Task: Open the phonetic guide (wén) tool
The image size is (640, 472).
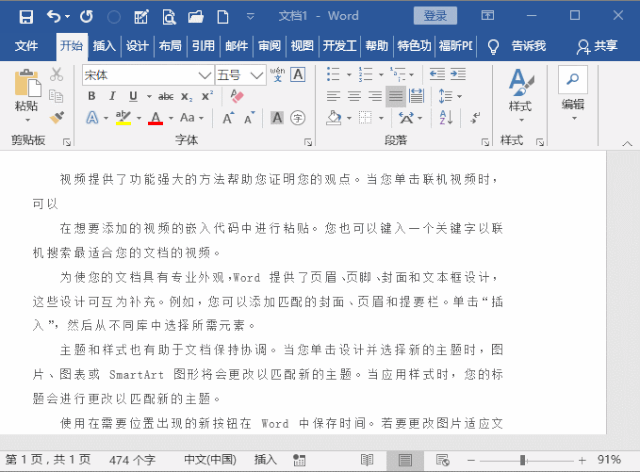Action: point(277,74)
